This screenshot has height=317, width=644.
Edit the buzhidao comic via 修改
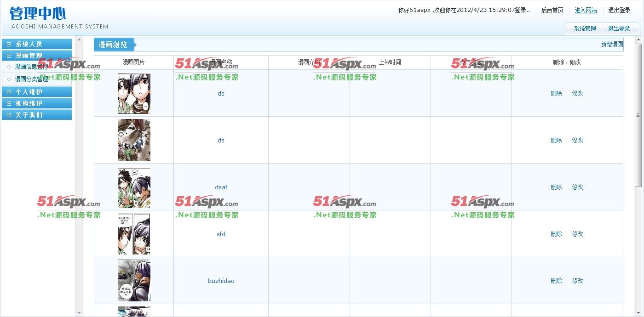[577, 281]
